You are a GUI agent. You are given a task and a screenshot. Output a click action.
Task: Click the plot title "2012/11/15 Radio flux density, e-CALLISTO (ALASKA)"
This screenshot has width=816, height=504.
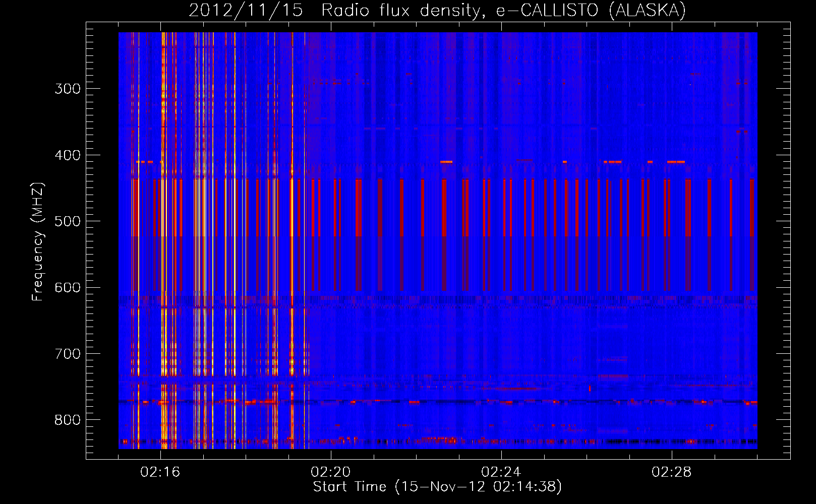[x=437, y=11]
